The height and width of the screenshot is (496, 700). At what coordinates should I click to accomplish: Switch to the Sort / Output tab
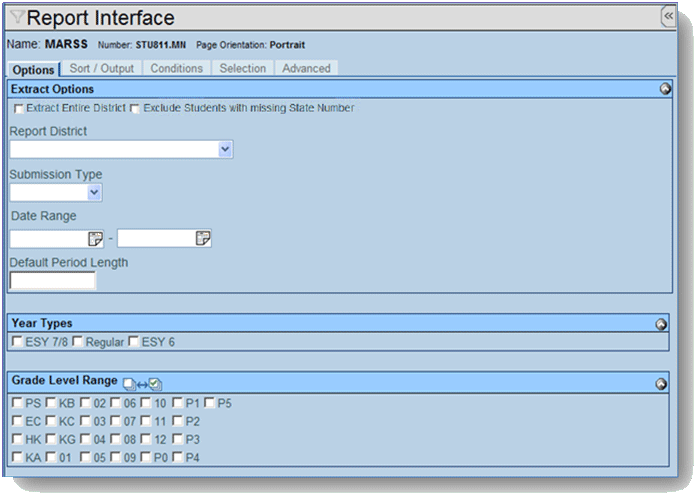[101, 69]
